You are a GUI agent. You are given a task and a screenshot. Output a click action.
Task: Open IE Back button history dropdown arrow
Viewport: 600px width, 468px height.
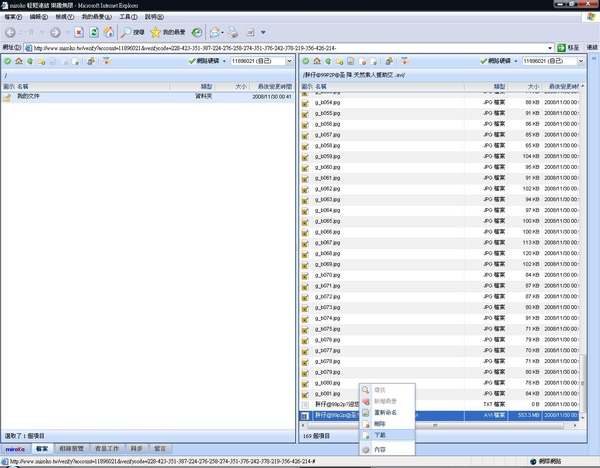[42, 33]
